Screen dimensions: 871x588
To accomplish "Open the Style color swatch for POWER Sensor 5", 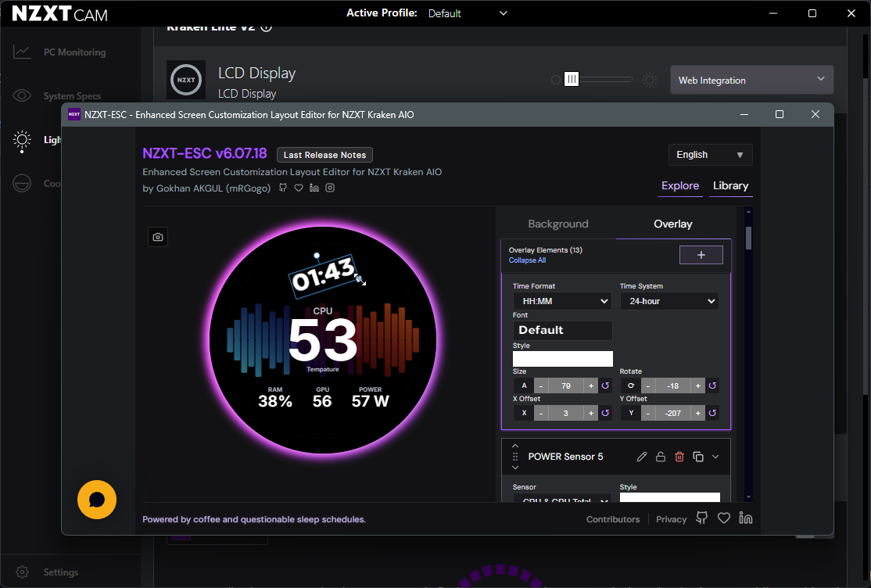I will click(x=669, y=497).
